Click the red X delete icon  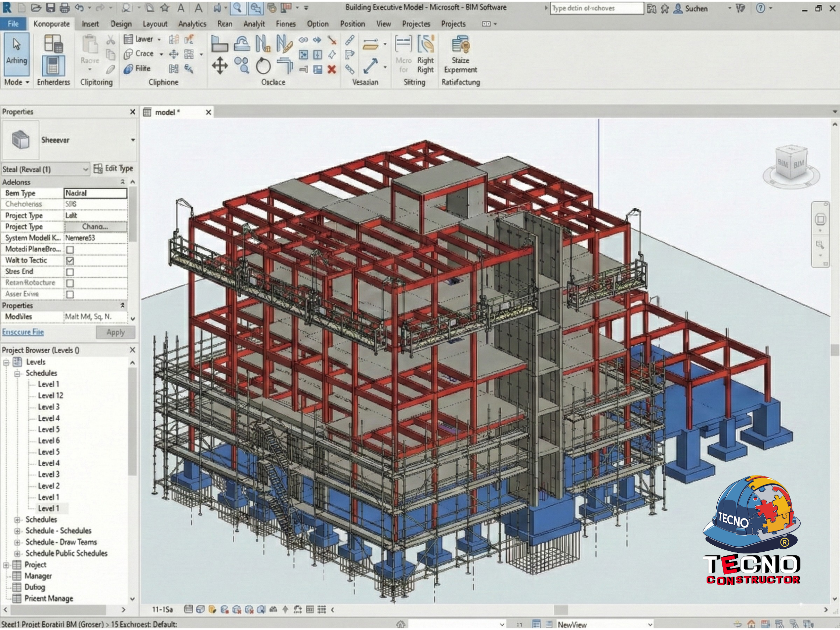(332, 70)
